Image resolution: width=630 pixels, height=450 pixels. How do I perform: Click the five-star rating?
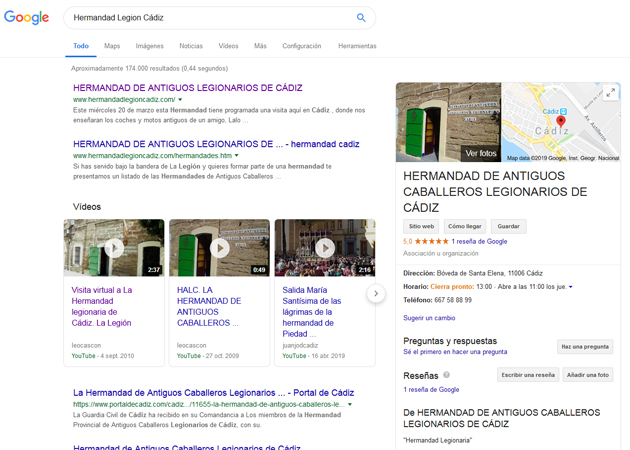click(431, 241)
